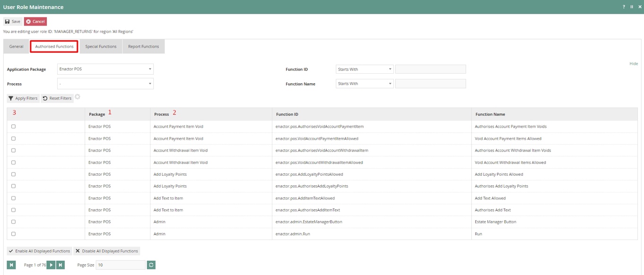The width and height of the screenshot is (644, 275).
Task: Refresh the list with the reload icon
Action: click(150, 265)
